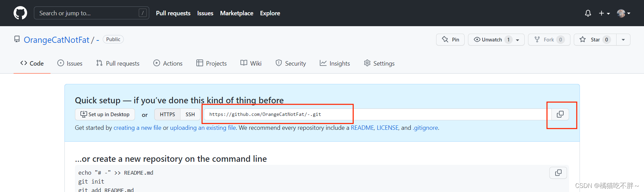This screenshot has width=644, height=192.
Task: Pin this repository
Action: pos(450,39)
